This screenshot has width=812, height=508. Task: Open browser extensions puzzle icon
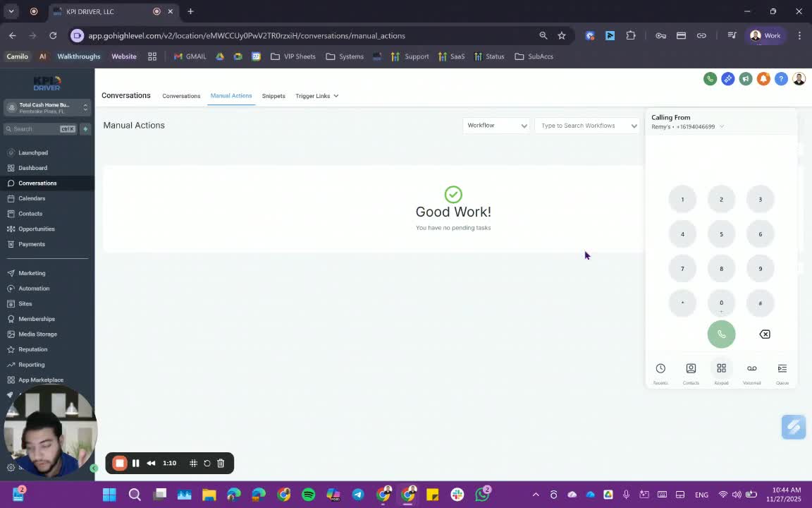tap(631, 36)
